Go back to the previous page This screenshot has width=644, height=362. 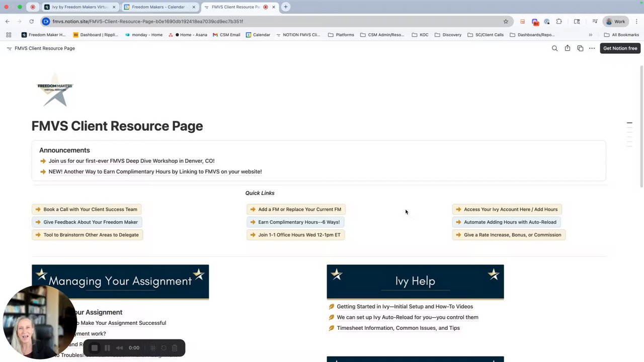(x=7, y=22)
